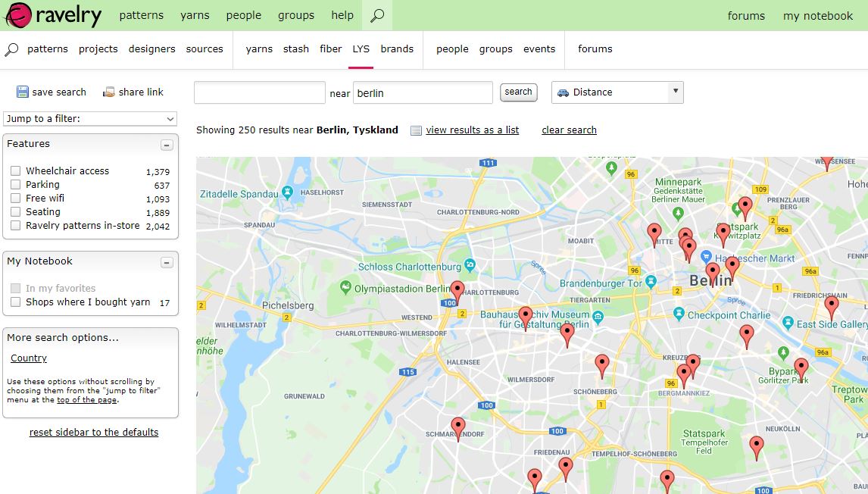Click the Ravelry logo
Viewport: 868px width, 494px height.
[52, 15]
